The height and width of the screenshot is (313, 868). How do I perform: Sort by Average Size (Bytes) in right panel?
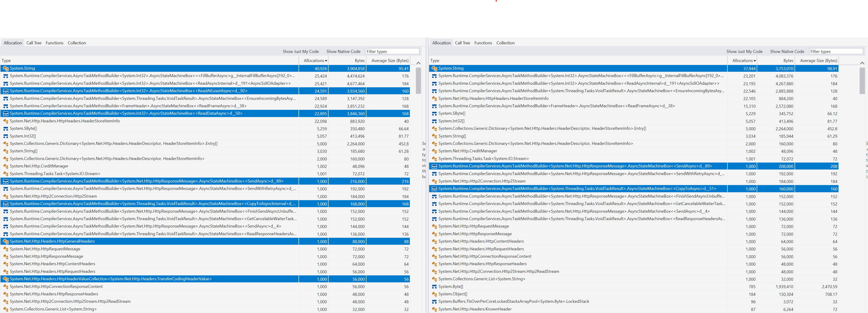point(816,61)
